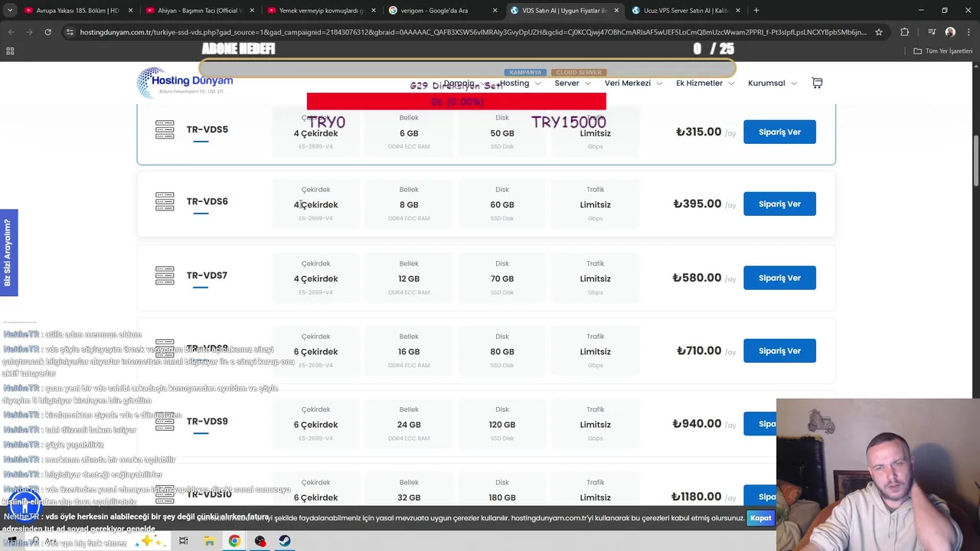
Task: Click the Hosting Dünyam logo
Action: point(185,83)
